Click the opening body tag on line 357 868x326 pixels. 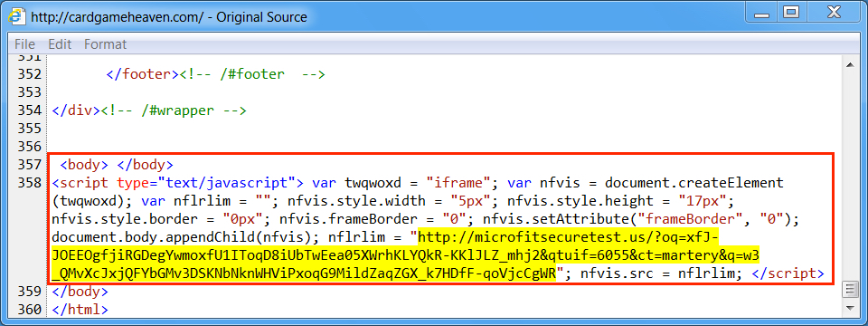coord(83,165)
